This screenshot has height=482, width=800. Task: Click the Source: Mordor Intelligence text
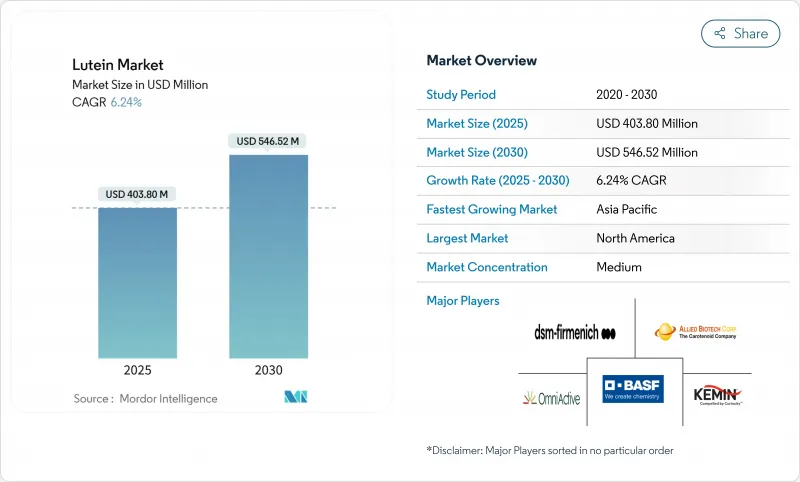pos(145,398)
